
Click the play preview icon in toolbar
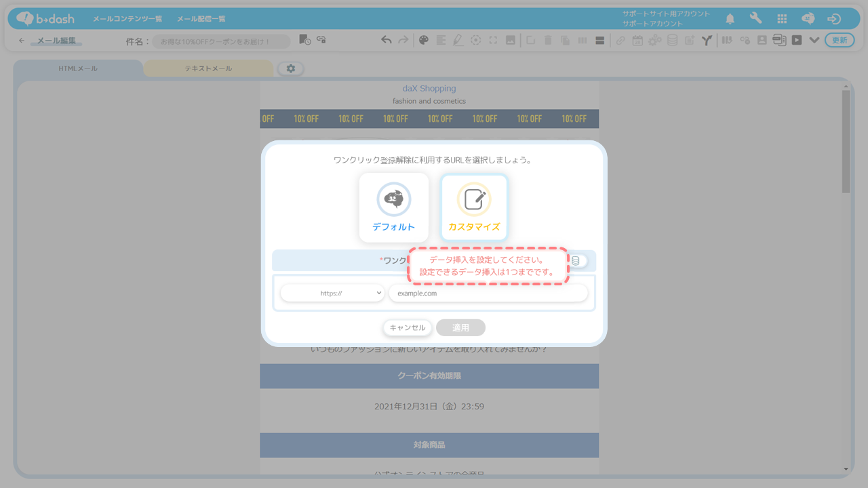797,40
